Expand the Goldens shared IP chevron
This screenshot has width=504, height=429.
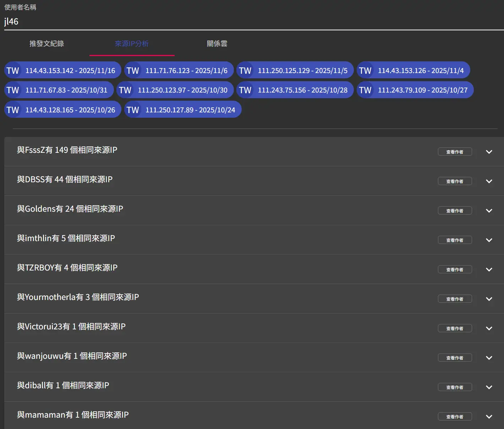tap(489, 211)
